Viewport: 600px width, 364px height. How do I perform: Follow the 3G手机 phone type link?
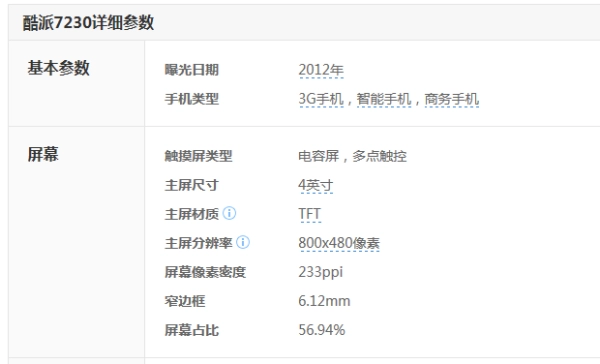click(x=321, y=99)
